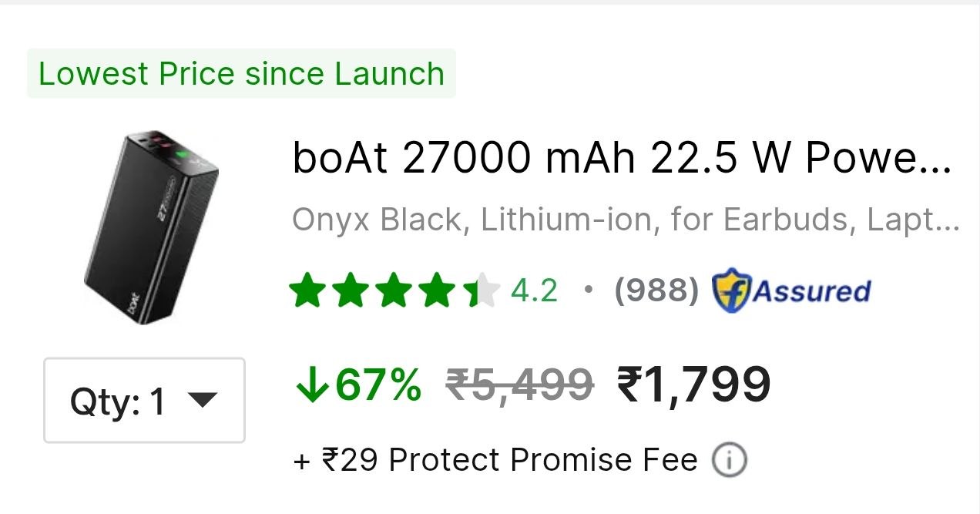Image resolution: width=980 pixels, height=514 pixels.
Task: Click the struck-through ₹5,499 original price
Action: (520, 385)
